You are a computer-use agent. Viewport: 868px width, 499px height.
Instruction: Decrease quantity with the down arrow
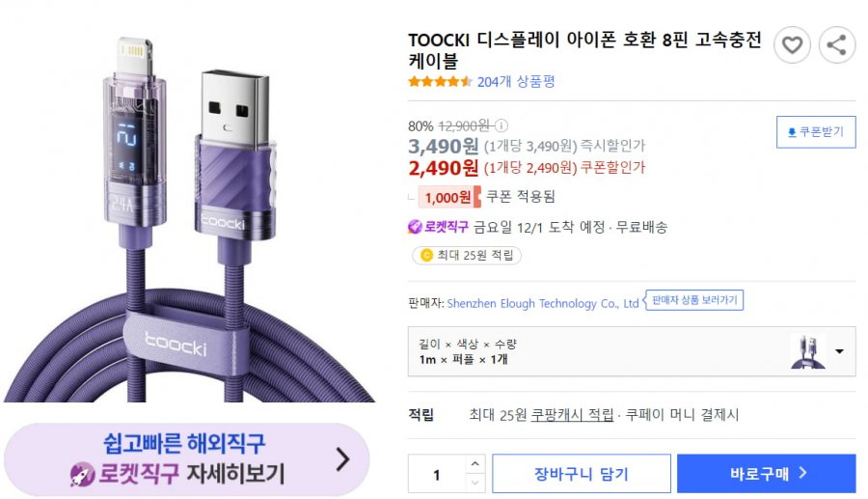(475, 484)
